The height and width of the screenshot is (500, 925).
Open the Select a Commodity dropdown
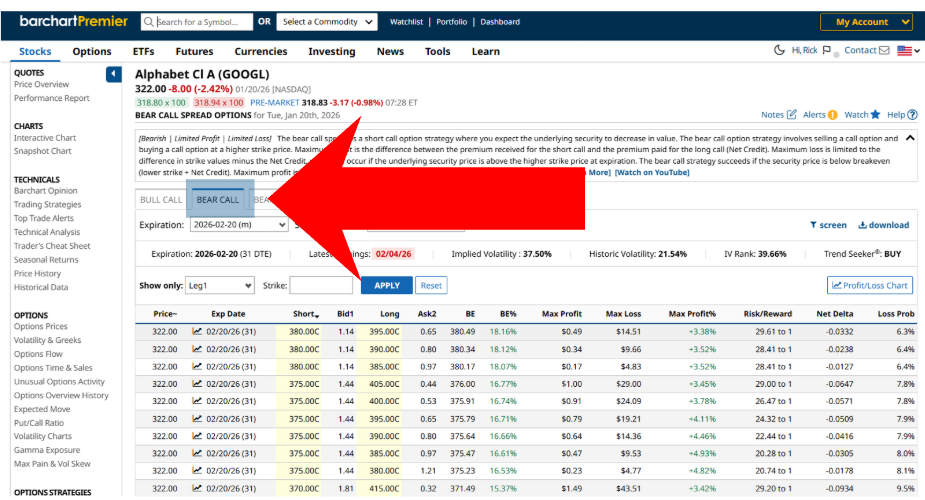coord(327,22)
